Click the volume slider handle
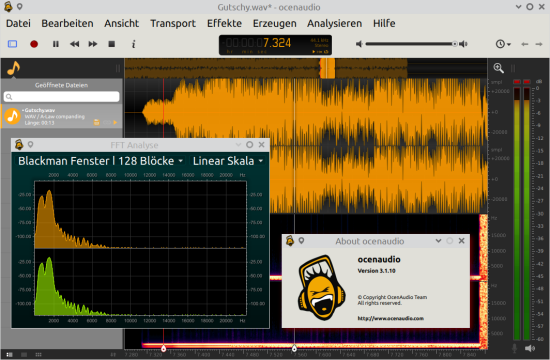This screenshot has width=550, height=360. 455,44
